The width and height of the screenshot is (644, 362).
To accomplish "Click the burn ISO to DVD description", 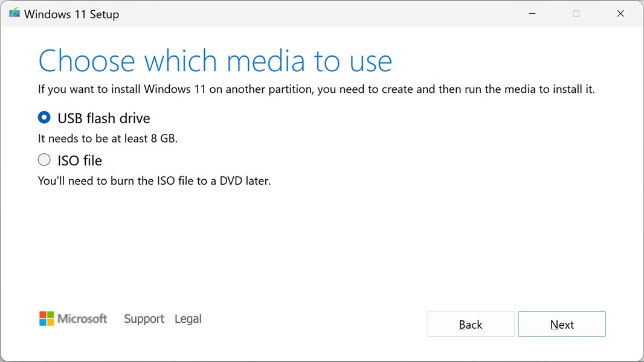I will pyautogui.click(x=154, y=180).
